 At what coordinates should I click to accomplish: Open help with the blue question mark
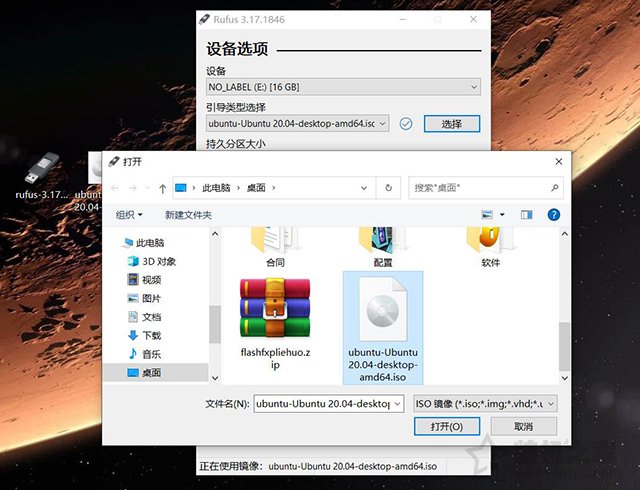[x=553, y=215]
